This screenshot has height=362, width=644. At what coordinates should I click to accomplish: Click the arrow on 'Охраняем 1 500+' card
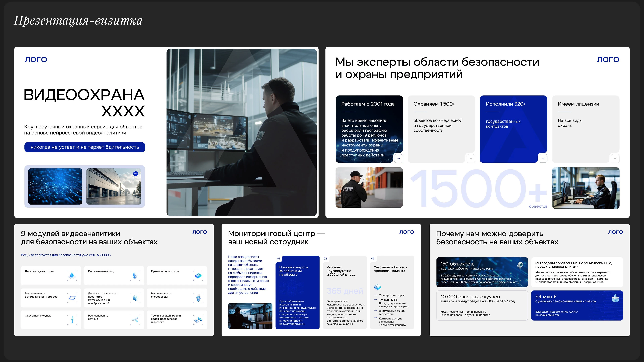pyautogui.click(x=471, y=158)
